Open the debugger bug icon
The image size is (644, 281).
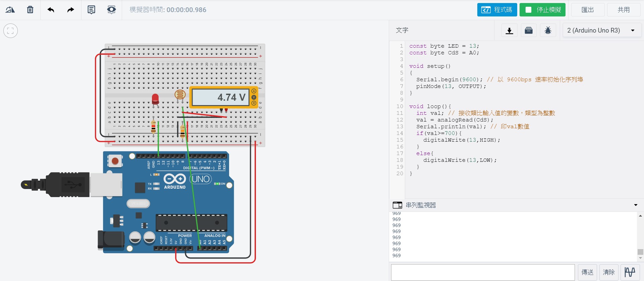(x=548, y=31)
